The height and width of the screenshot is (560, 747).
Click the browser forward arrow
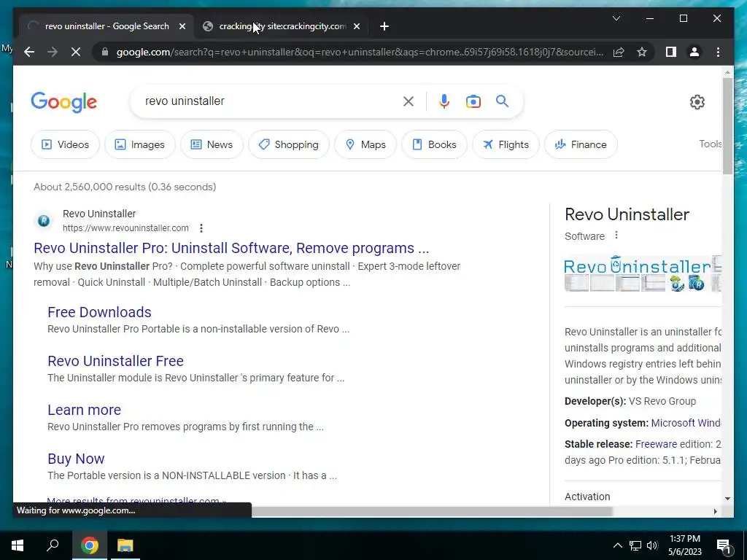point(53,52)
